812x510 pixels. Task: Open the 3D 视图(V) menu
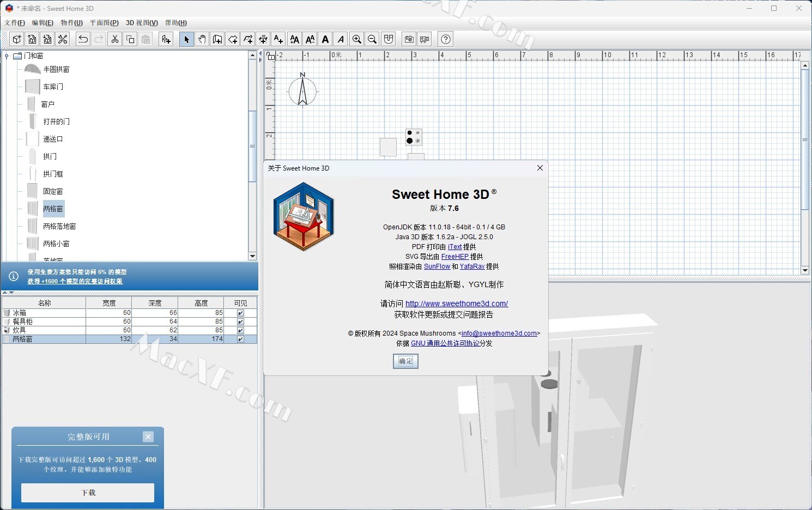coord(142,23)
